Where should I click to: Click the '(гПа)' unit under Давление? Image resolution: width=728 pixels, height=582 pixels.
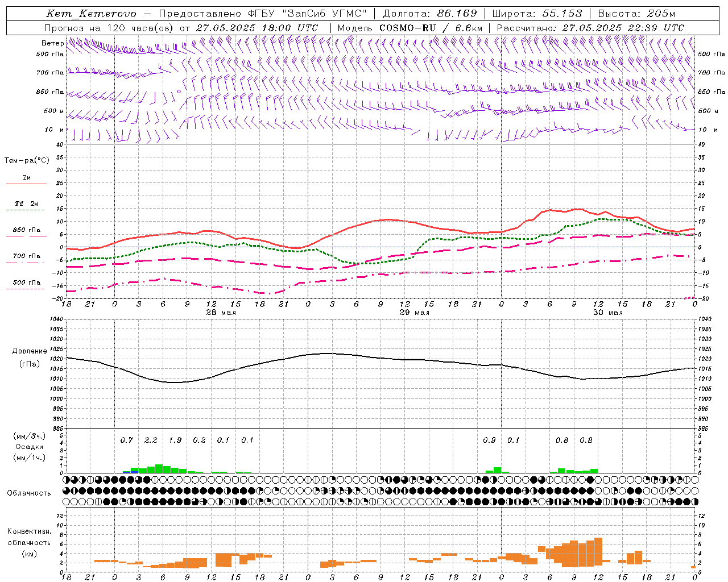click(x=30, y=364)
